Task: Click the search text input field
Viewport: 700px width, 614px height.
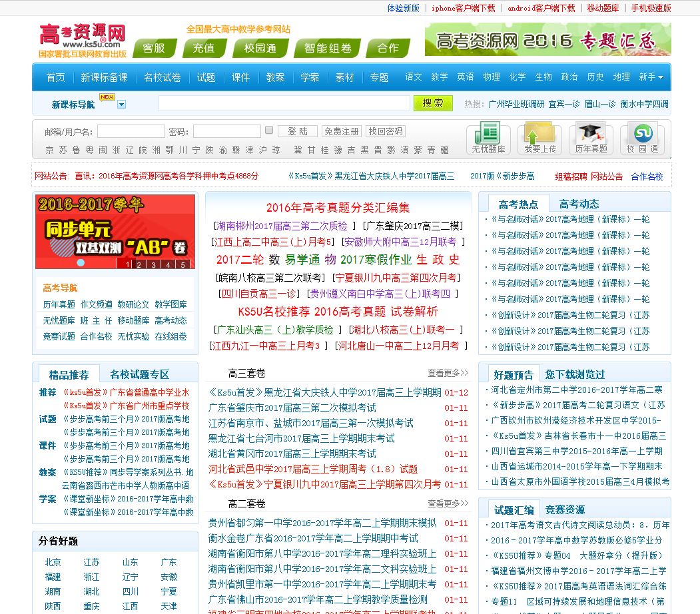Action: pyautogui.click(x=284, y=103)
